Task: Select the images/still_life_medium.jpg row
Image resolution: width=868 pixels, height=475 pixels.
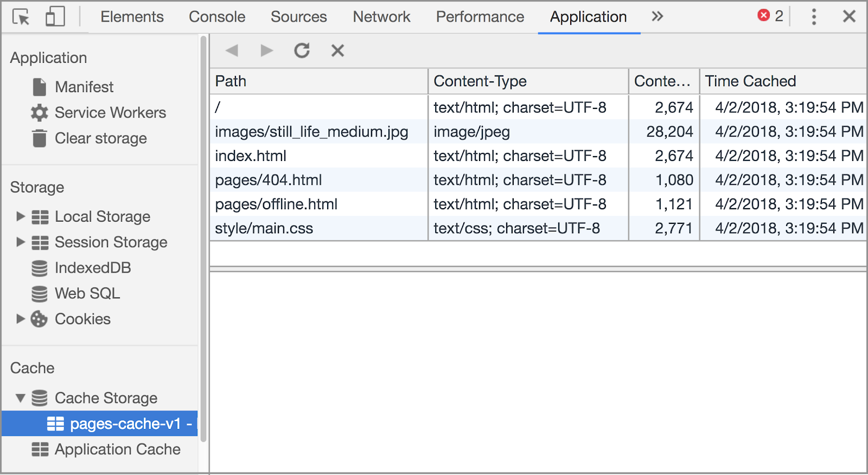Action: pyautogui.click(x=311, y=132)
